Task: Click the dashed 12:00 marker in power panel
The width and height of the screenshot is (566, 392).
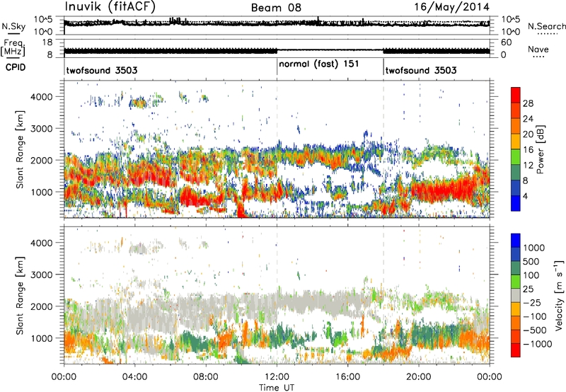Action: [277, 149]
